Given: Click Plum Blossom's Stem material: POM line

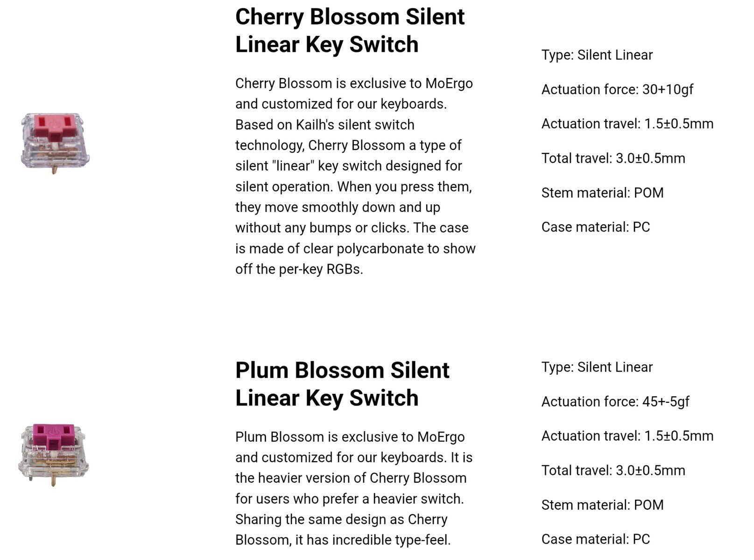Looking at the screenshot, I should (602, 505).
